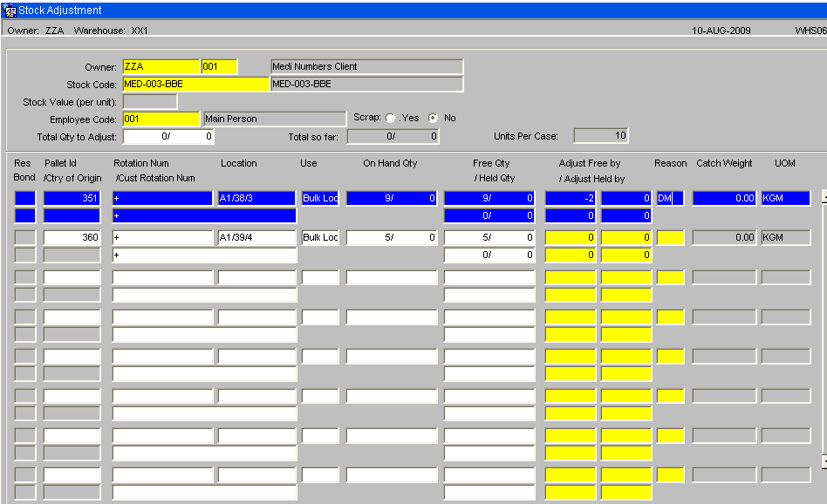The image size is (827, 504).
Task: Click the Owner field containing ZZA
Action: tap(161, 66)
